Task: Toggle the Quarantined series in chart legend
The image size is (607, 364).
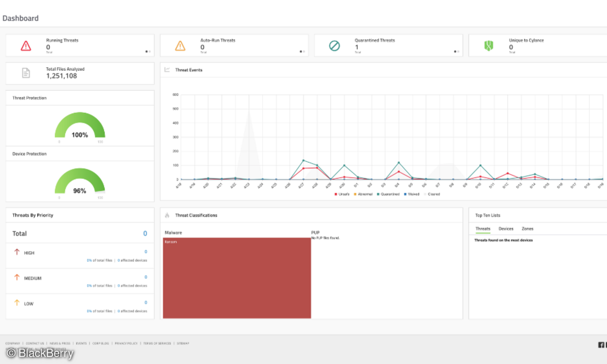Action: point(387,194)
